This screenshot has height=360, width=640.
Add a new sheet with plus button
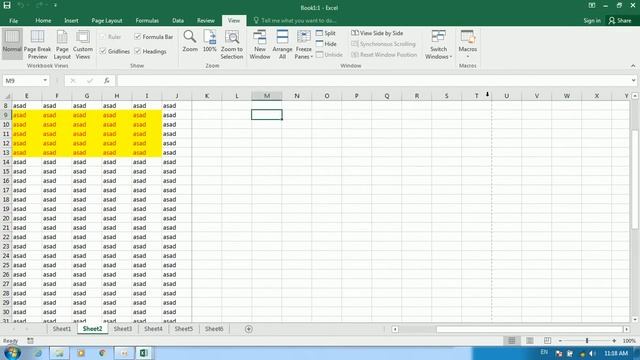pyautogui.click(x=249, y=329)
